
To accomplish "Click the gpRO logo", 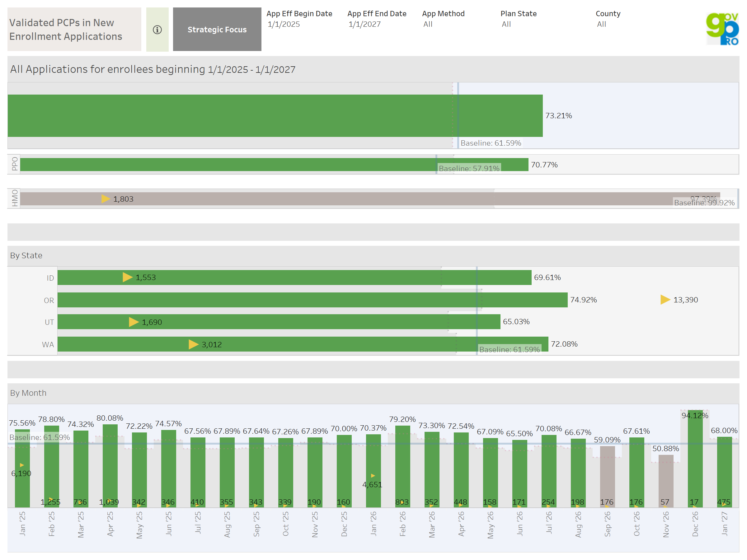I will (722, 29).
